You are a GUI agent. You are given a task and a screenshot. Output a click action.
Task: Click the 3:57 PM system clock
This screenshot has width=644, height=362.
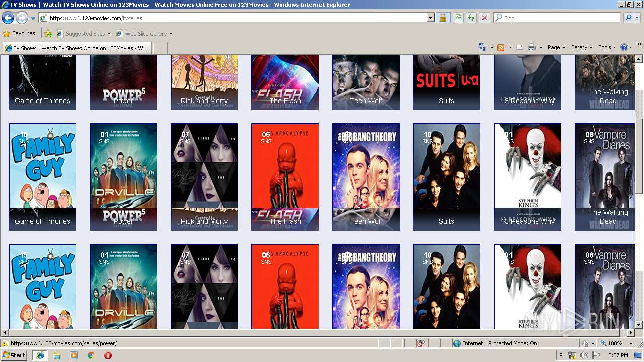[x=618, y=355]
